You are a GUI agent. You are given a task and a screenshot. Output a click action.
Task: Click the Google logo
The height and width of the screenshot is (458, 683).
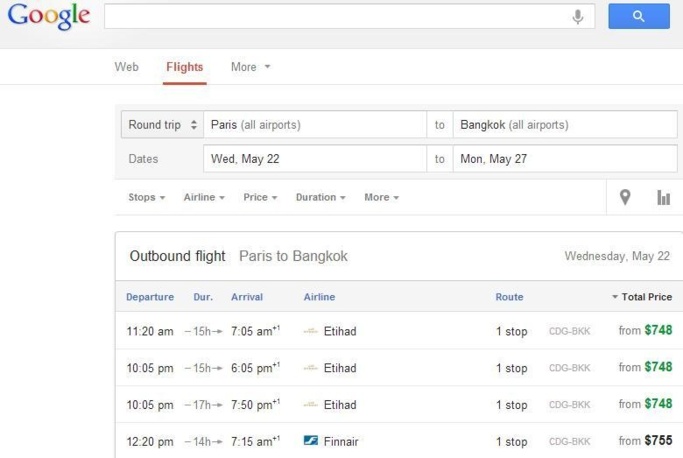(x=48, y=16)
